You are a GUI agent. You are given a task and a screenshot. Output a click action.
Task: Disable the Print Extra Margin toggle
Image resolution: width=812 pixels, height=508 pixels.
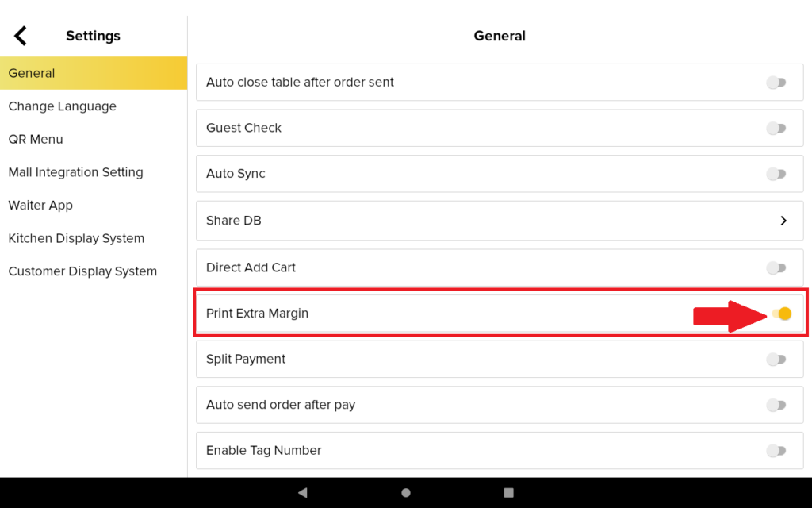781,314
